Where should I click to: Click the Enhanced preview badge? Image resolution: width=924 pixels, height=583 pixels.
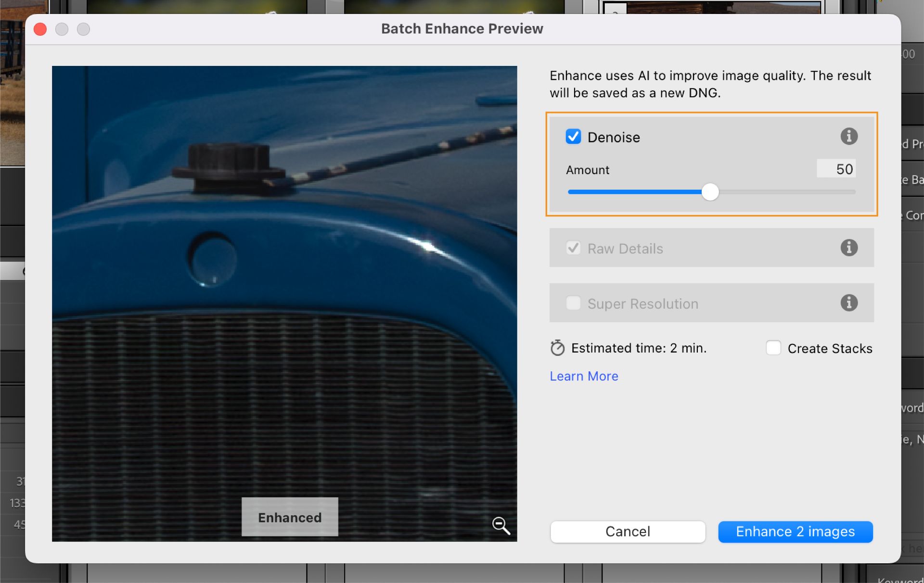point(289,517)
